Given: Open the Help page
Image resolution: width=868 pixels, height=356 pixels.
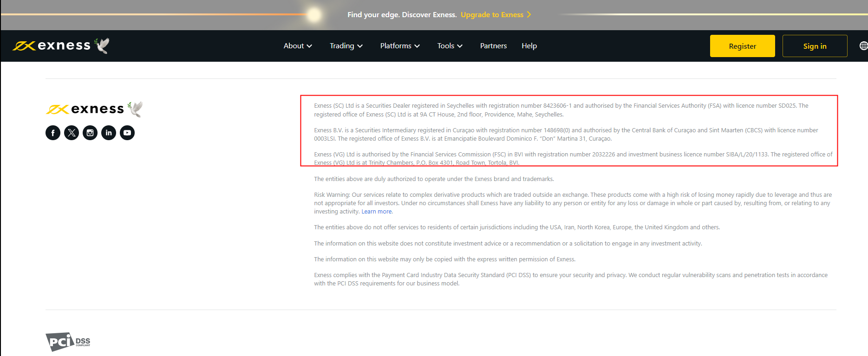Looking at the screenshot, I should point(529,45).
